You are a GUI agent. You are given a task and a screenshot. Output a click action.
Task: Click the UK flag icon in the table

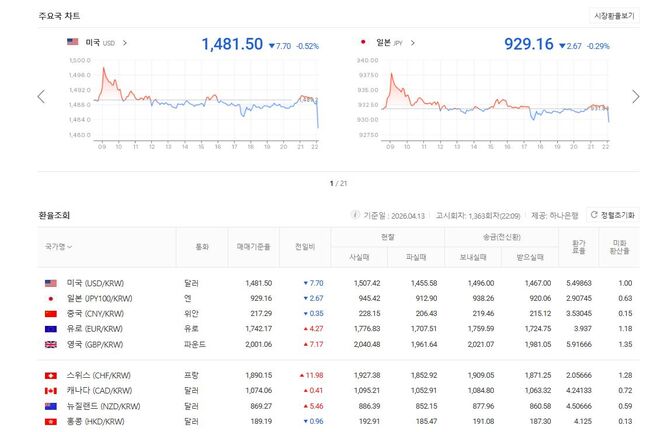click(x=50, y=344)
